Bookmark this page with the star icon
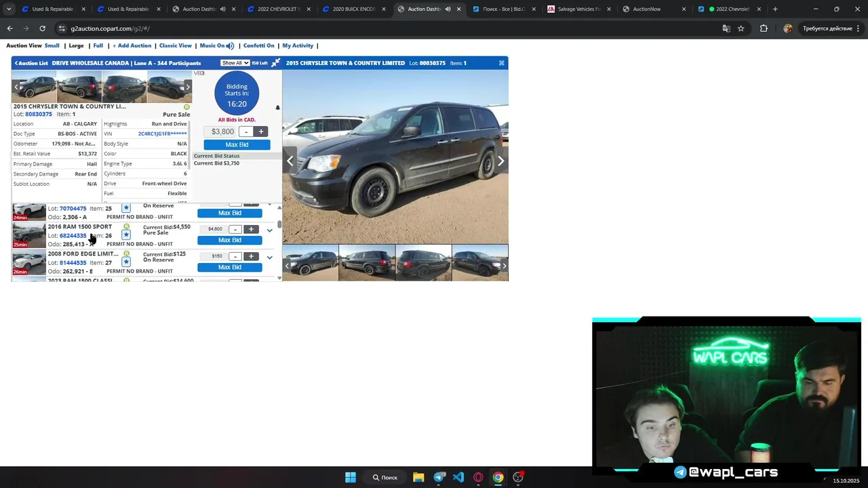 741,28
